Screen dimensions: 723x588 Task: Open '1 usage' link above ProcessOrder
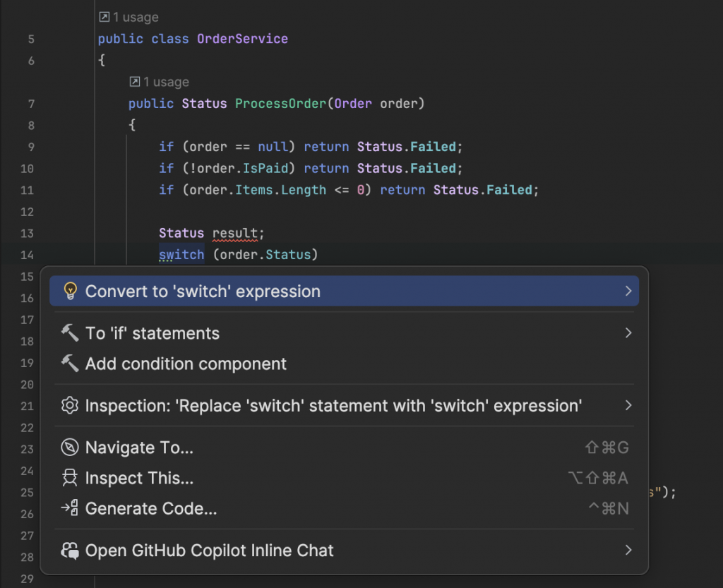click(166, 82)
